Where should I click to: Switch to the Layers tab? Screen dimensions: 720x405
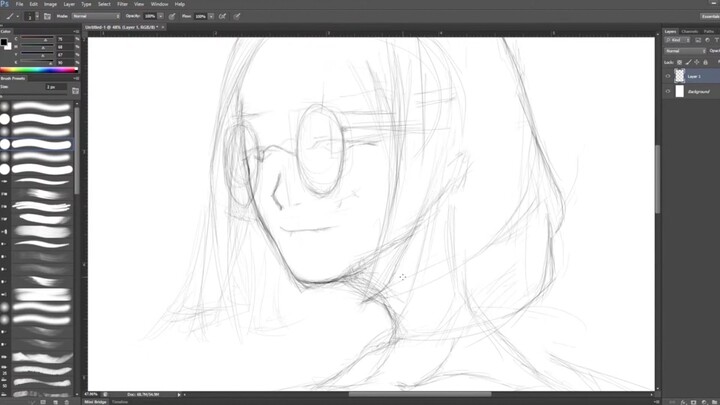point(670,31)
